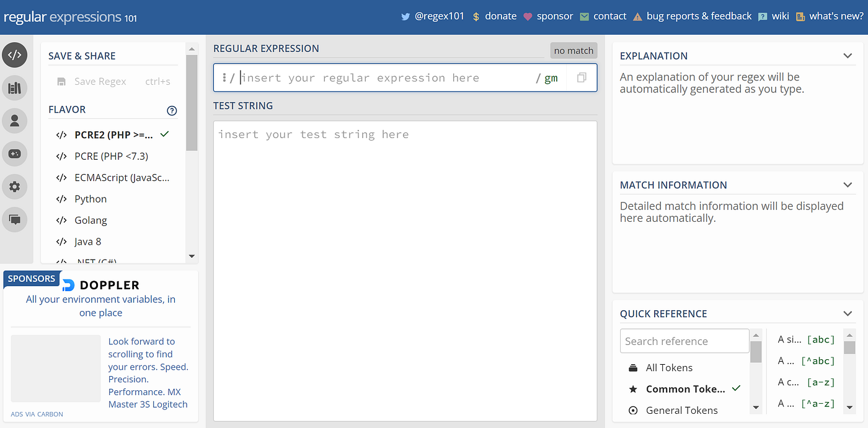Collapse the Match Information panel
Viewport: 868px width, 428px height.
tap(848, 185)
